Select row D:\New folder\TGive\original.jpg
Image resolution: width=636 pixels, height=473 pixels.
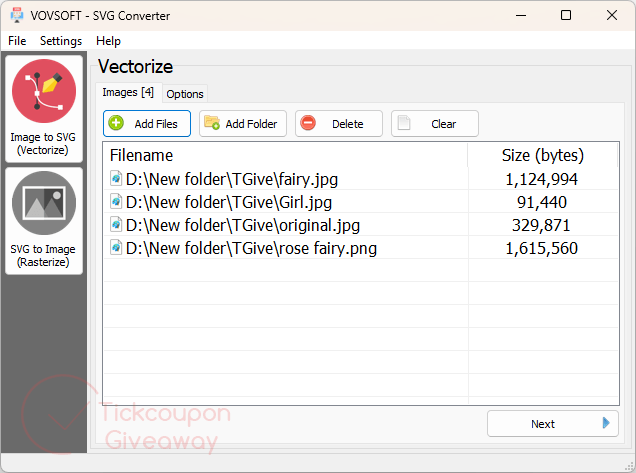click(361, 225)
